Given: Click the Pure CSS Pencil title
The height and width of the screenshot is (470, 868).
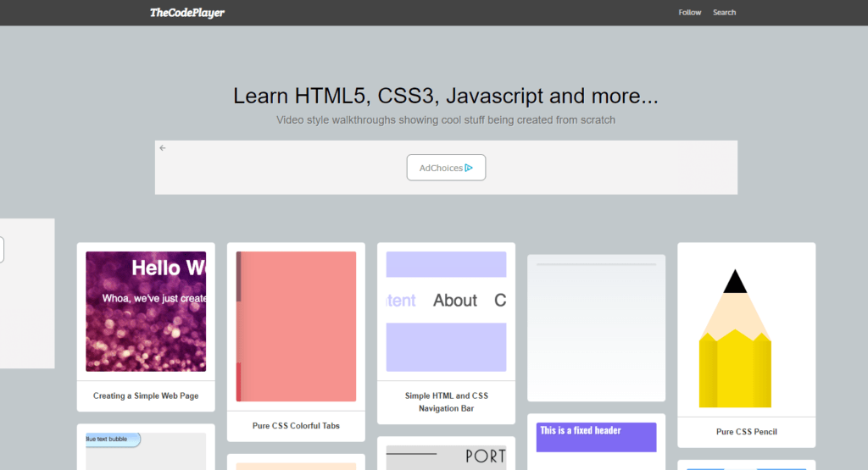Looking at the screenshot, I should (746, 432).
